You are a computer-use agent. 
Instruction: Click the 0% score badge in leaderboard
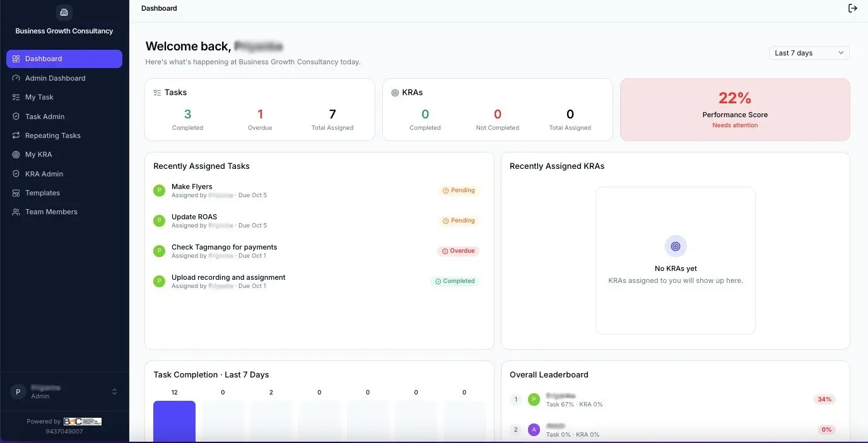(826, 430)
